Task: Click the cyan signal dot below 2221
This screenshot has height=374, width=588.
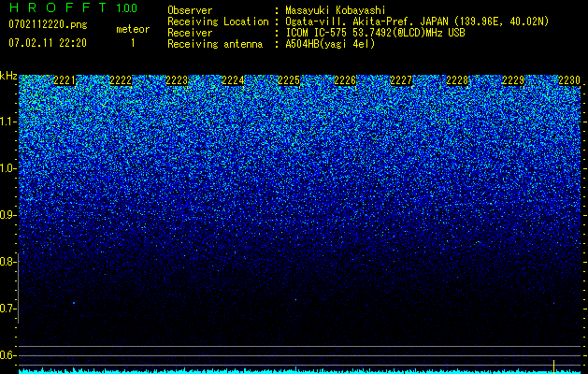Action: click(x=74, y=303)
